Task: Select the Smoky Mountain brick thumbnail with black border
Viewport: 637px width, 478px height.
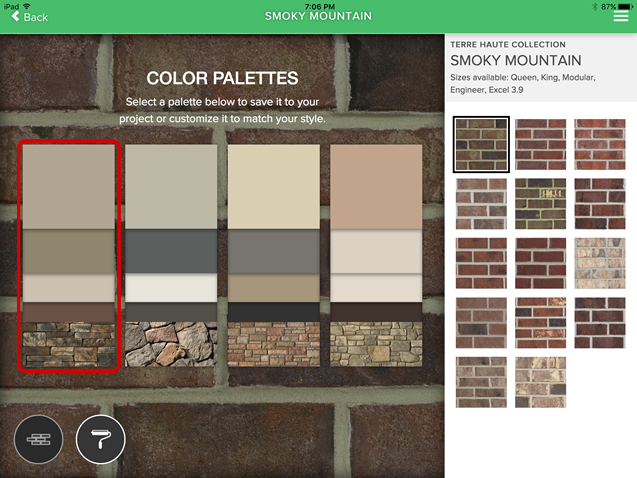Action: point(481,145)
